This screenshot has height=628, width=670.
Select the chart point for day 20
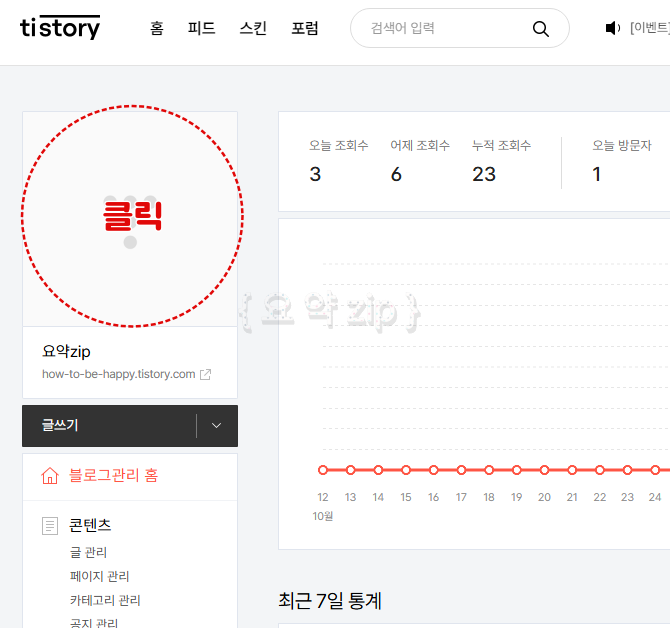pyautogui.click(x=544, y=470)
